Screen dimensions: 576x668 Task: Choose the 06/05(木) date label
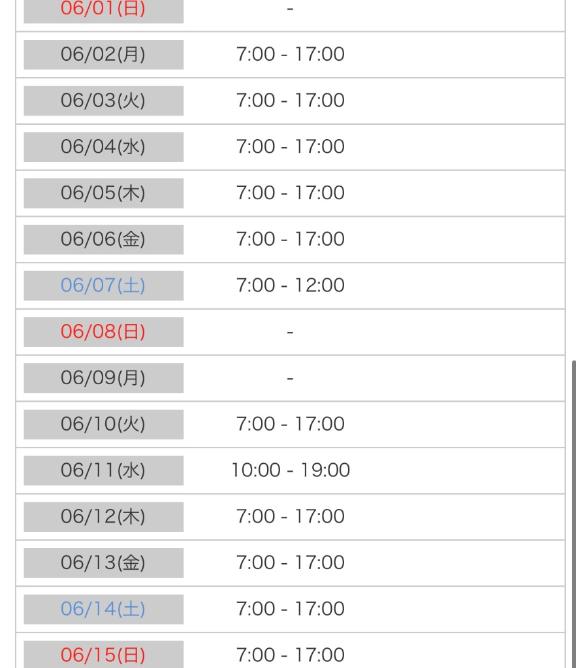click(104, 193)
